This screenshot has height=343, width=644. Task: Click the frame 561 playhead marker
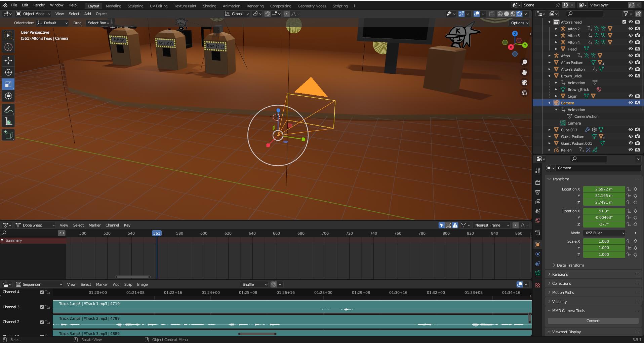[157, 233]
